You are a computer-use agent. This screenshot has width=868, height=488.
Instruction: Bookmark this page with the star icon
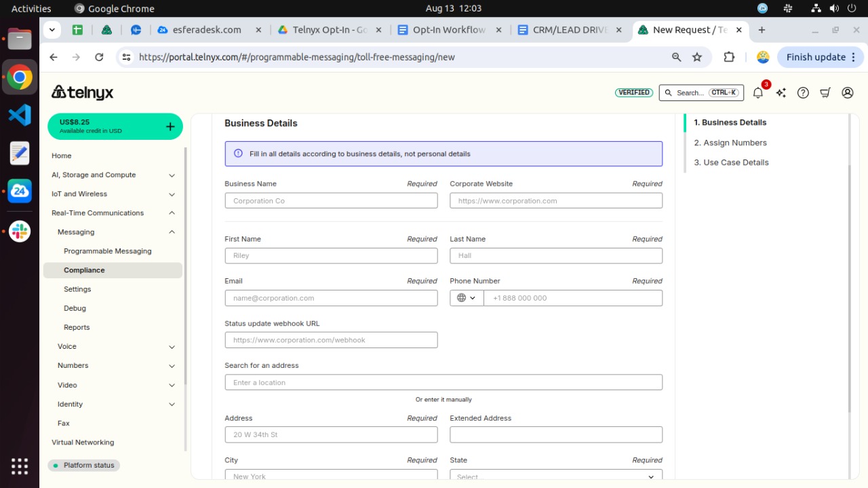point(697,57)
